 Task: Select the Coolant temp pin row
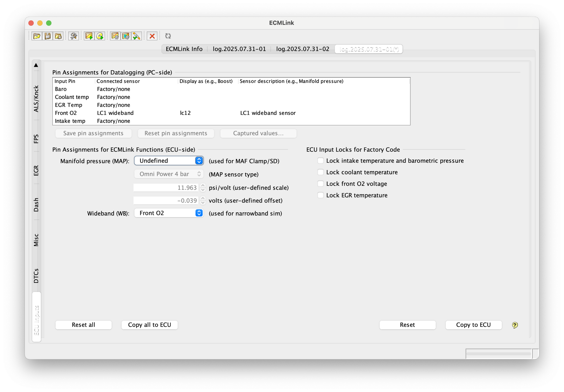click(x=231, y=97)
